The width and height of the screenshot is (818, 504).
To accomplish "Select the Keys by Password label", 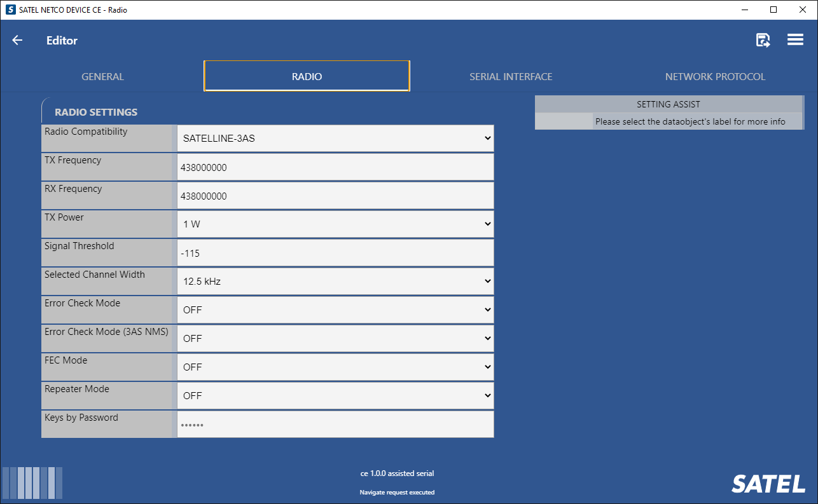I will point(81,418).
